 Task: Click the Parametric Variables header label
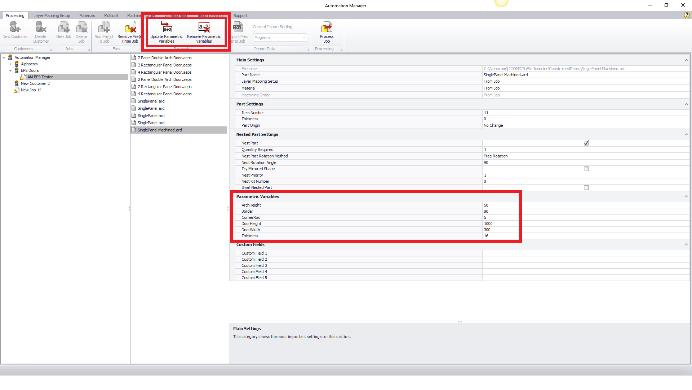pos(258,196)
